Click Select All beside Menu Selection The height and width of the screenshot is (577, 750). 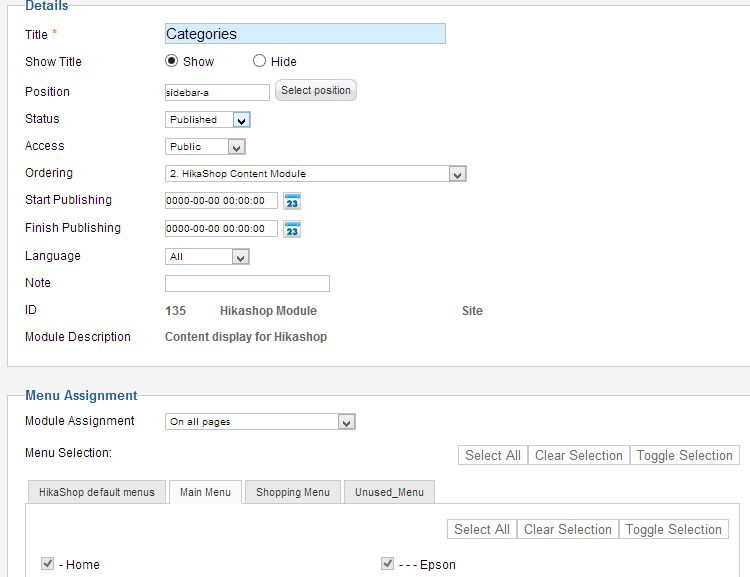493,455
